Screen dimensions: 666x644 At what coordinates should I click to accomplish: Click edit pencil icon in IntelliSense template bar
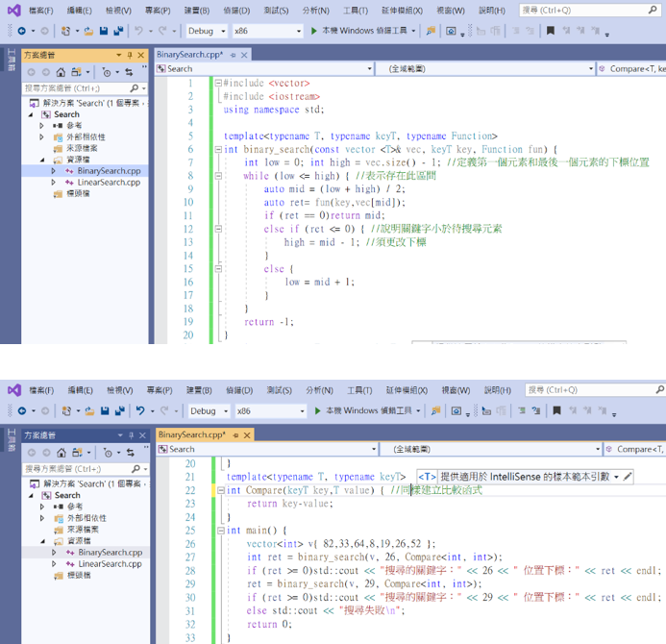click(x=628, y=477)
